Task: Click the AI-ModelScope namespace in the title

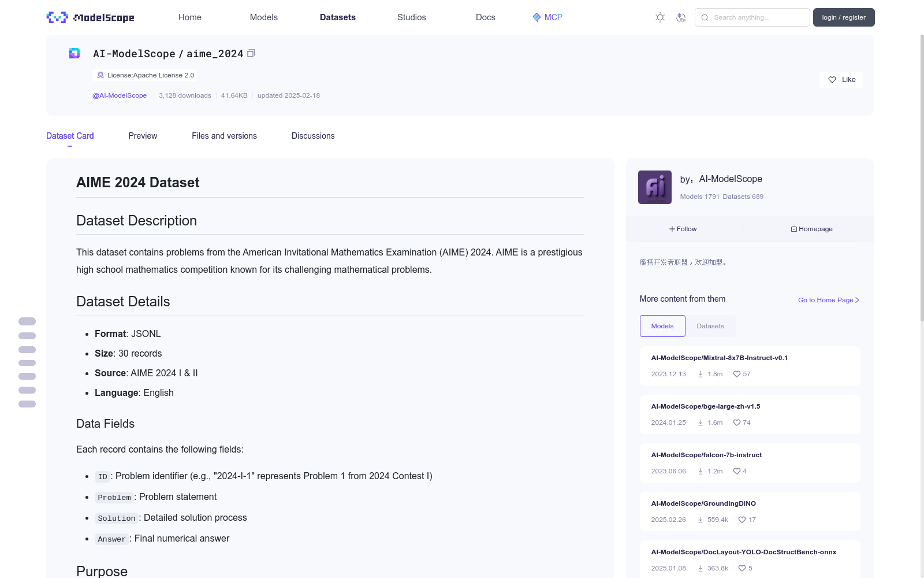Action: (134, 54)
